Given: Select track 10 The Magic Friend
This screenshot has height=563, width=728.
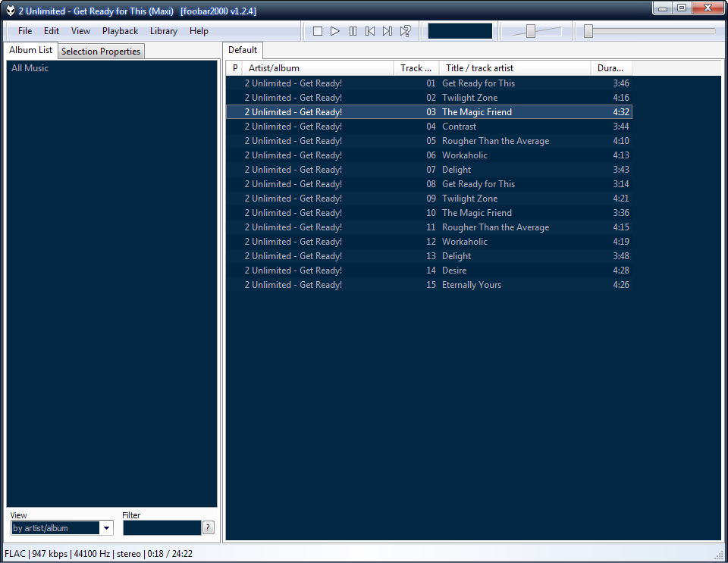Looking at the screenshot, I should pyautogui.click(x=429, y=213).
